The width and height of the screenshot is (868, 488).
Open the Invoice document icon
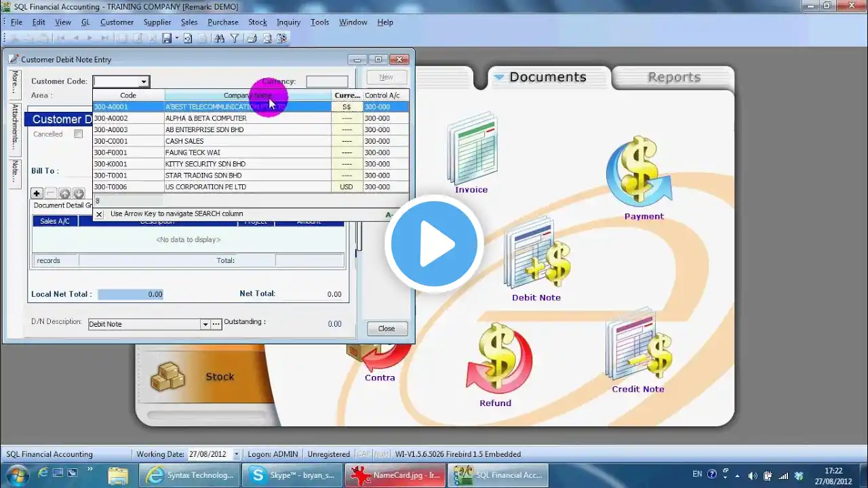click(x=472, y=154)
